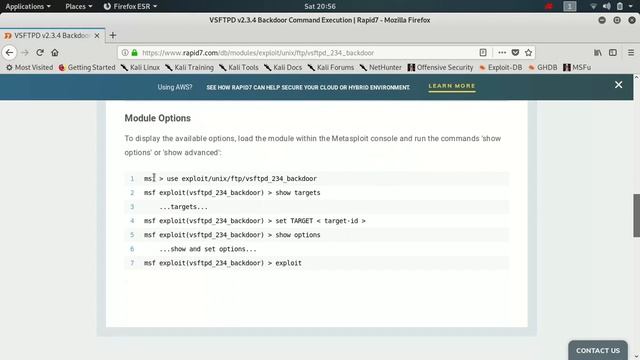Toggle the sidebar view icon
This screenshot has width=640, height=360.
pos(613,53)
